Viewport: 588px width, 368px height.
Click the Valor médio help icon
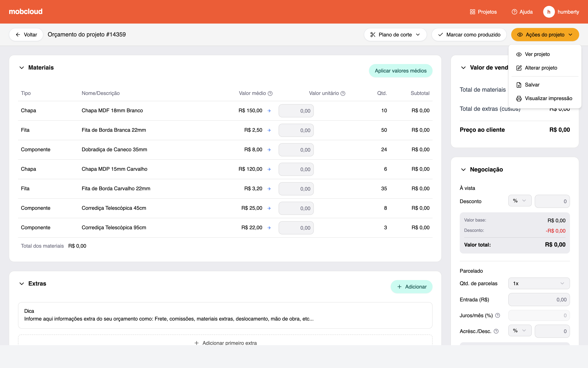[270, 93]
